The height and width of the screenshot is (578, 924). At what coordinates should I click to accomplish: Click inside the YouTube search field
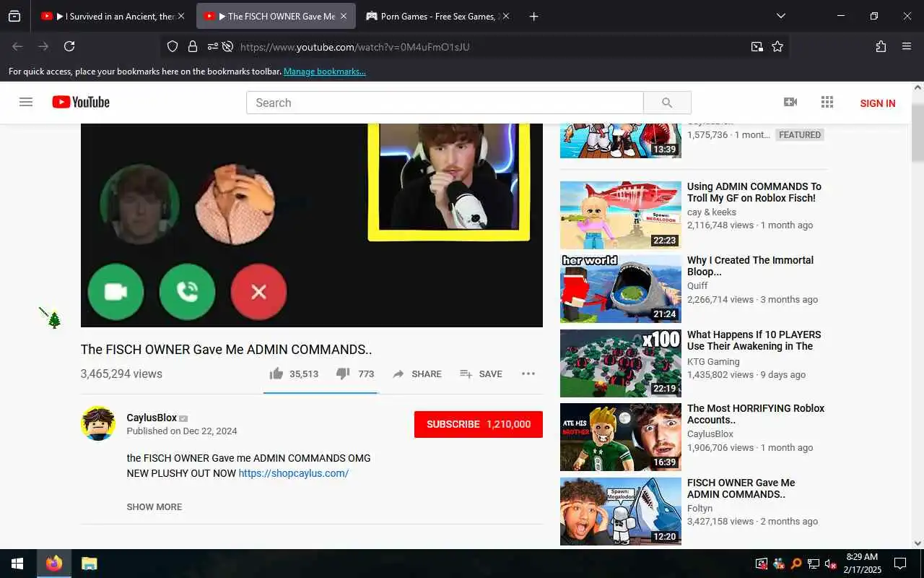[x=445, y=103]
